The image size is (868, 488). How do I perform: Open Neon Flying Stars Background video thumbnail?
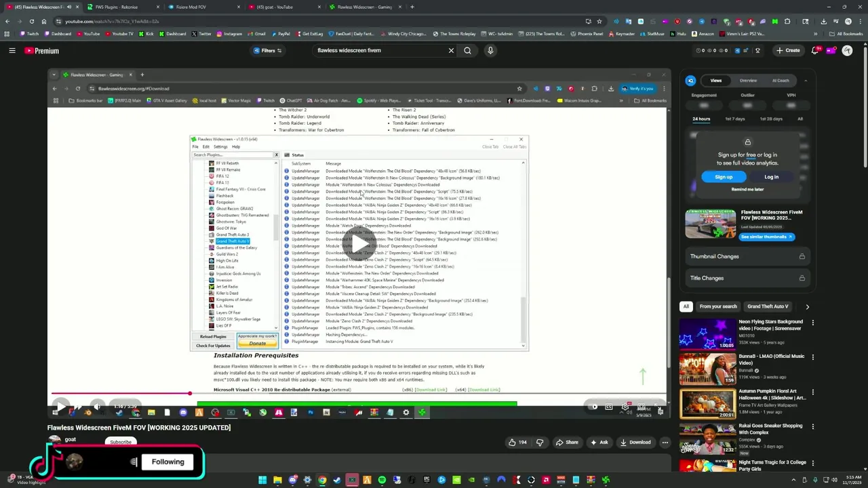[707, 333]
